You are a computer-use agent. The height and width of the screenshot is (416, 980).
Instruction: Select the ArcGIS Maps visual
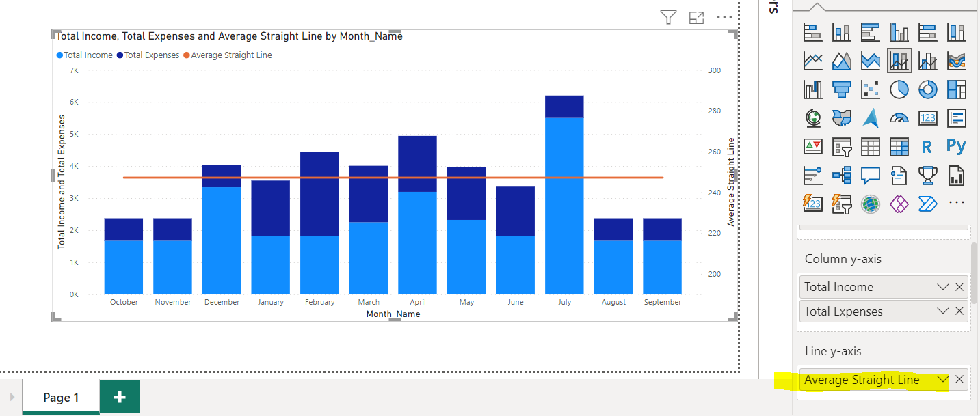870,203
